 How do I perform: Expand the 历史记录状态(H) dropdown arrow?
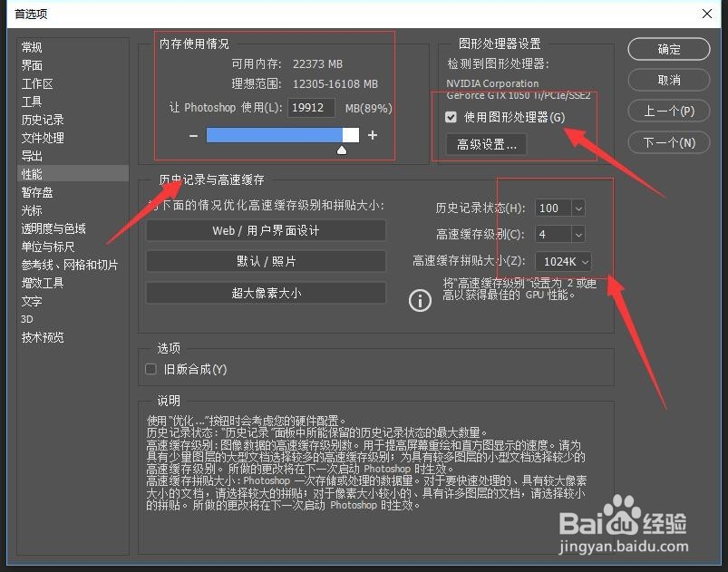click(578, 208)
